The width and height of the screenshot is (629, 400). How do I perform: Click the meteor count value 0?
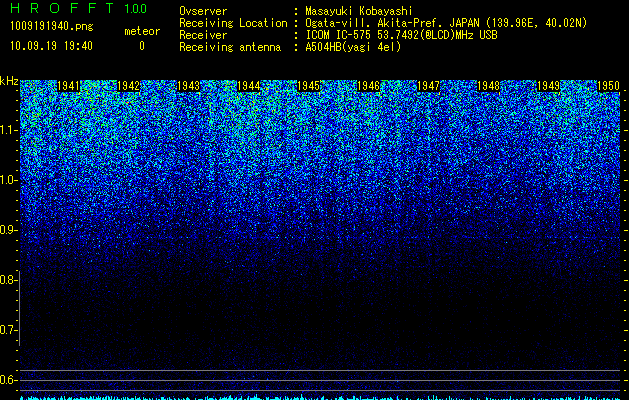coord(142,46)
